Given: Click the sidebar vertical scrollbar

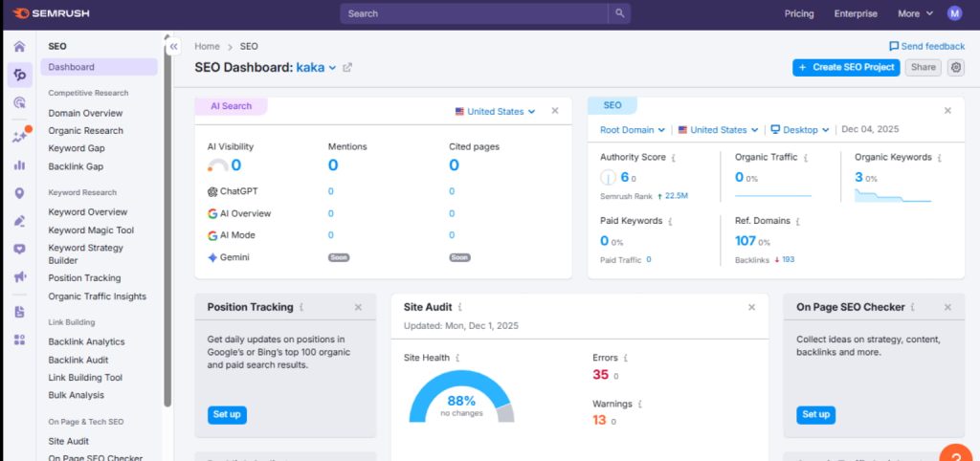Looking at the screenshot, I should (x=167, y=225).
